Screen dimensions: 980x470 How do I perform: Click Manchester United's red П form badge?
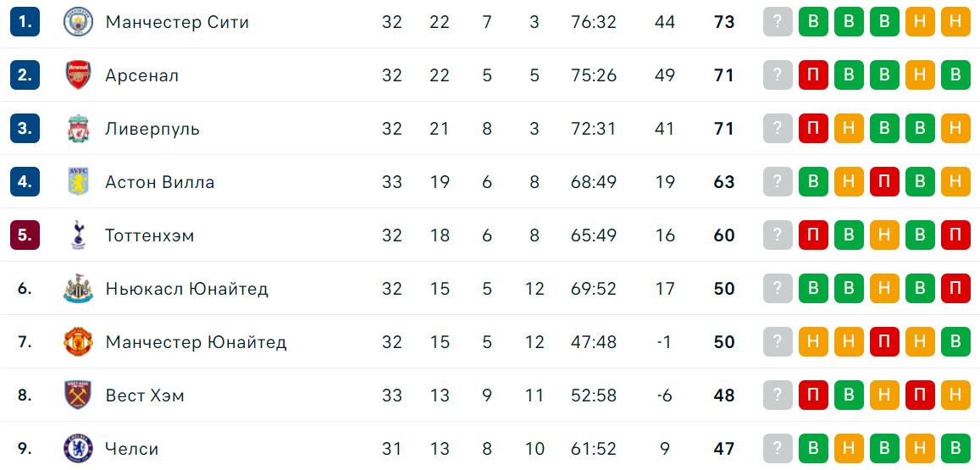point(884,342)
